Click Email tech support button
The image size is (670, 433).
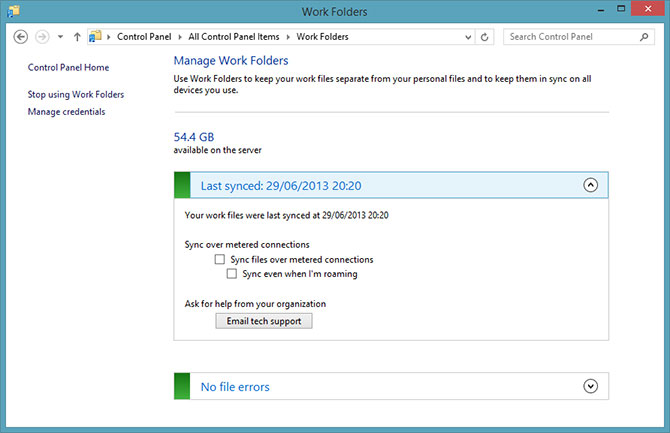[264, 321]
